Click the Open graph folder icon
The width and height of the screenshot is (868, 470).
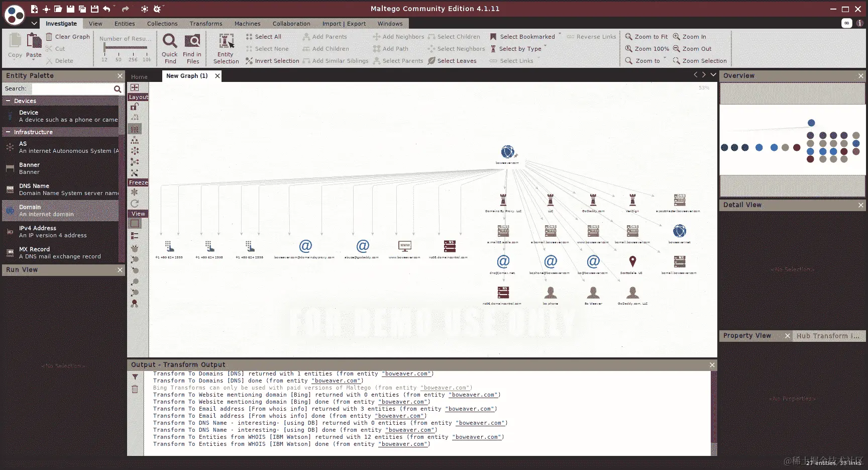tap(58, 9)
